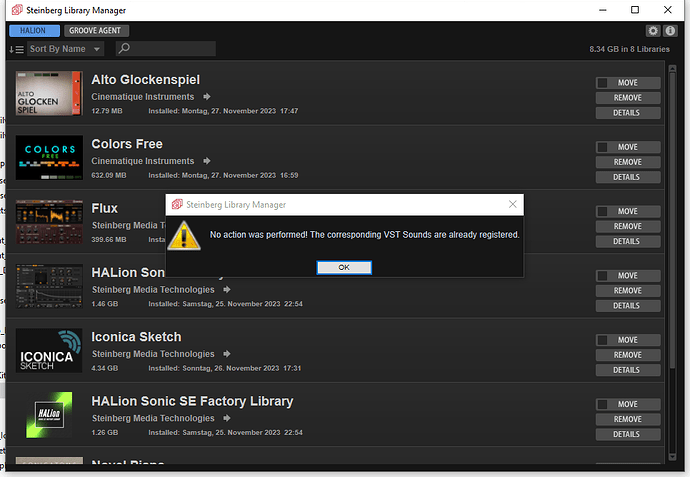Switch to the HALION tab
Screen dimensions: 690x477
pyautogui.click(x=34, y=30)
